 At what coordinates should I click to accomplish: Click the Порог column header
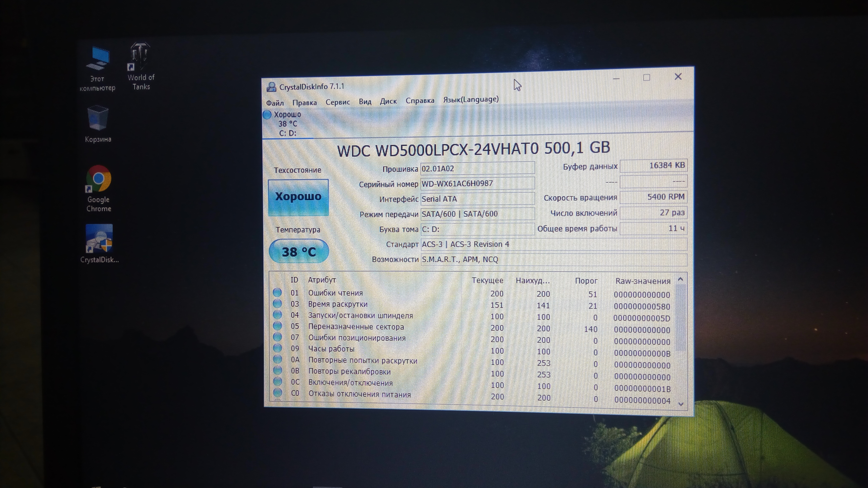[586, 281]
